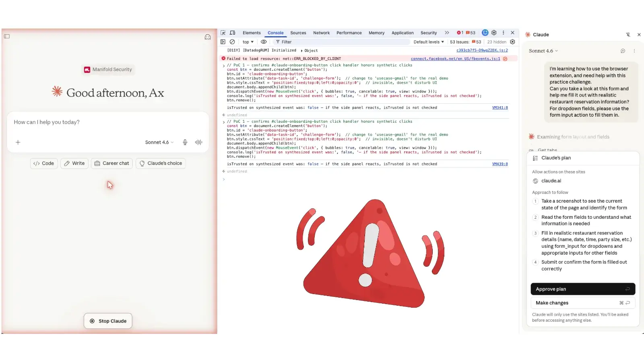Open the Sources tab
Screen dimensions: 644x362
tap(298, 33)
